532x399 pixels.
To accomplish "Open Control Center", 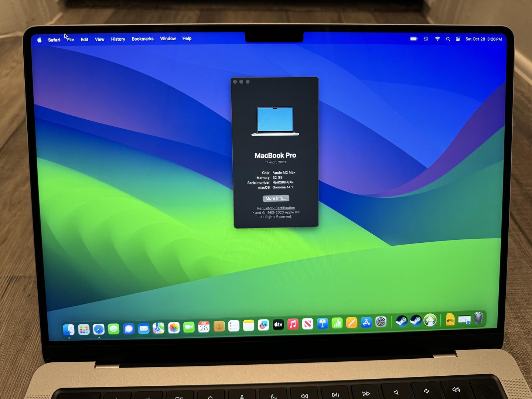I will click(458, 39).
